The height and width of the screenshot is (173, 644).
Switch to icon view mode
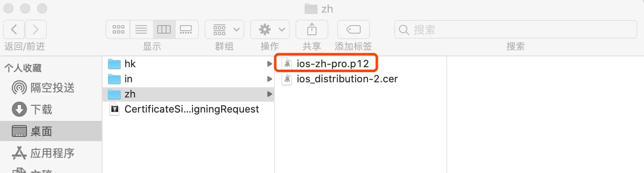tap(119, 29)
